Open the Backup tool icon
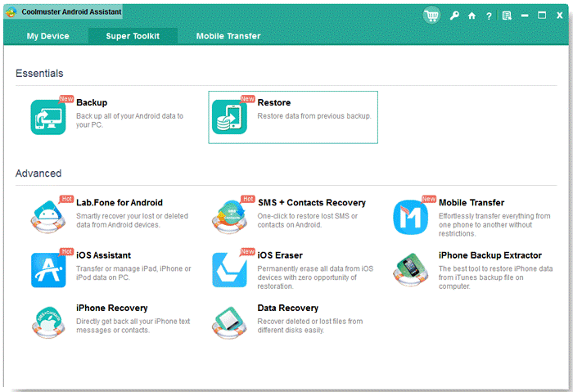The width and height of the screenshot is (573, 392). 48,117
